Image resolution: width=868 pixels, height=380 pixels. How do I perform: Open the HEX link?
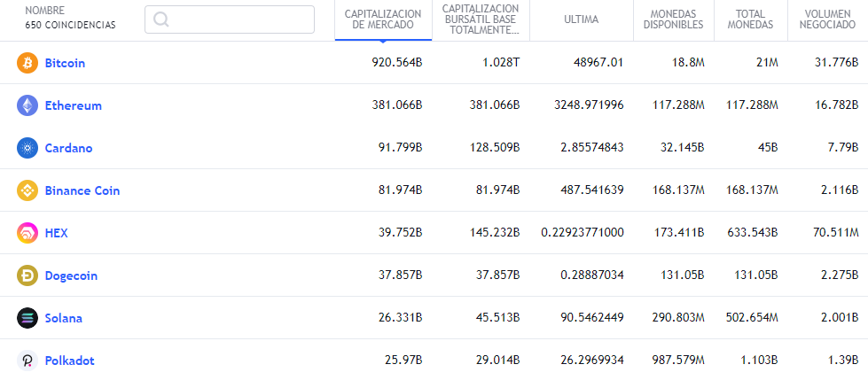pyautogui.click(x=57, y=234)
